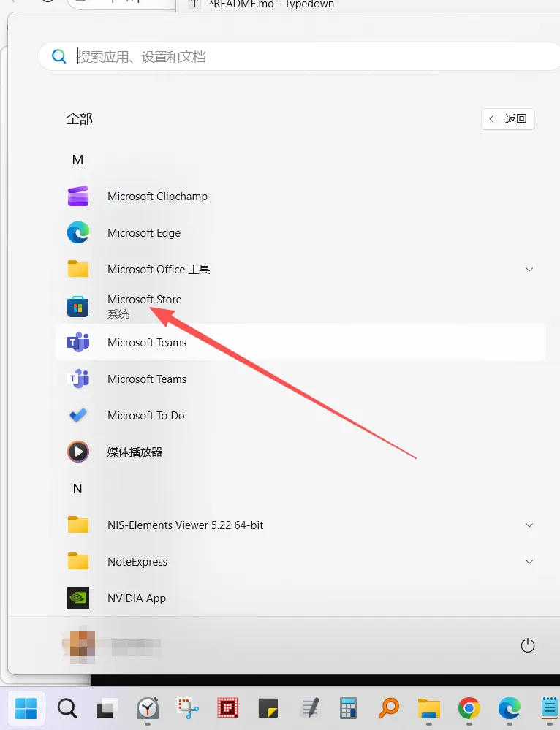Click the Windows Start button on taskbar

(26, 709)
